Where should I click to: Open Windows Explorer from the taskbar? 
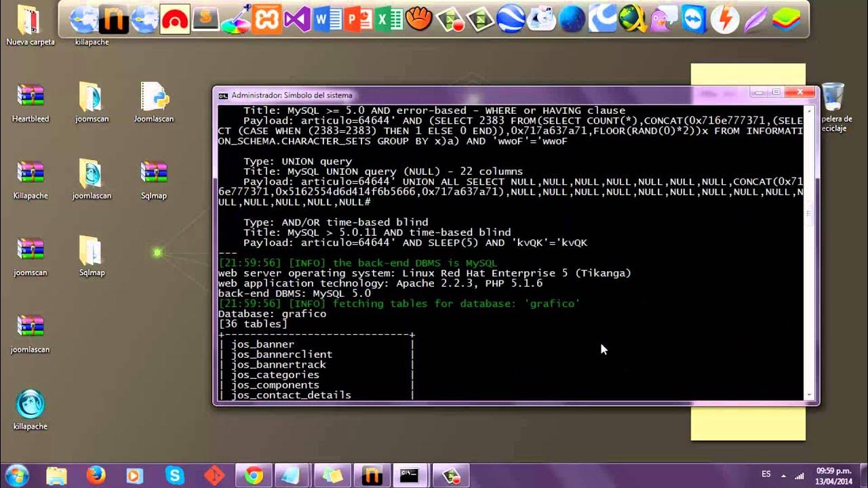(58, 476)
